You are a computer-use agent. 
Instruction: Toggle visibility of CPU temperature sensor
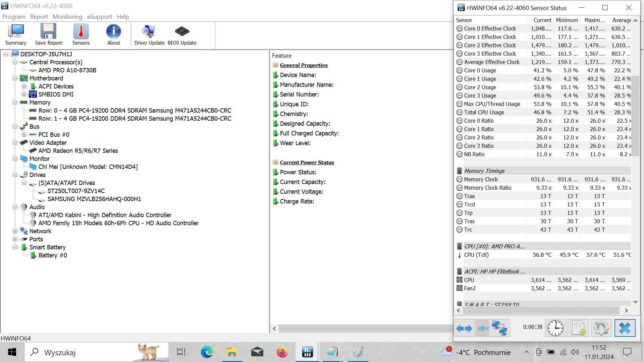pos(459,255)
